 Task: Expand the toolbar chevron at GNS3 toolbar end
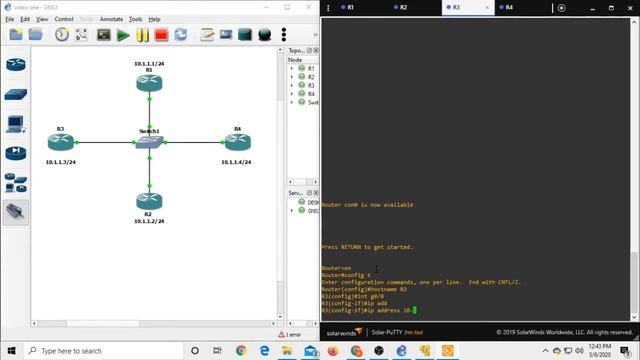tap(315, 35)
